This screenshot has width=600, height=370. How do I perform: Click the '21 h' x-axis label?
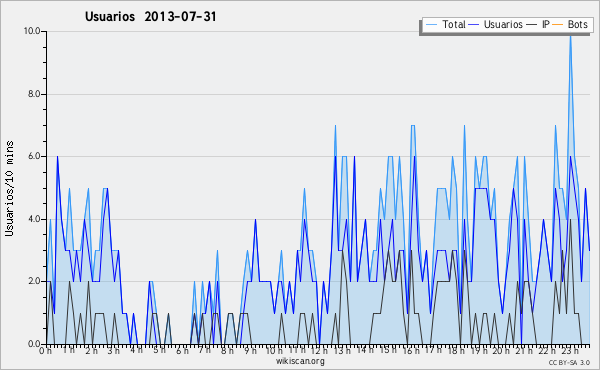524,351
